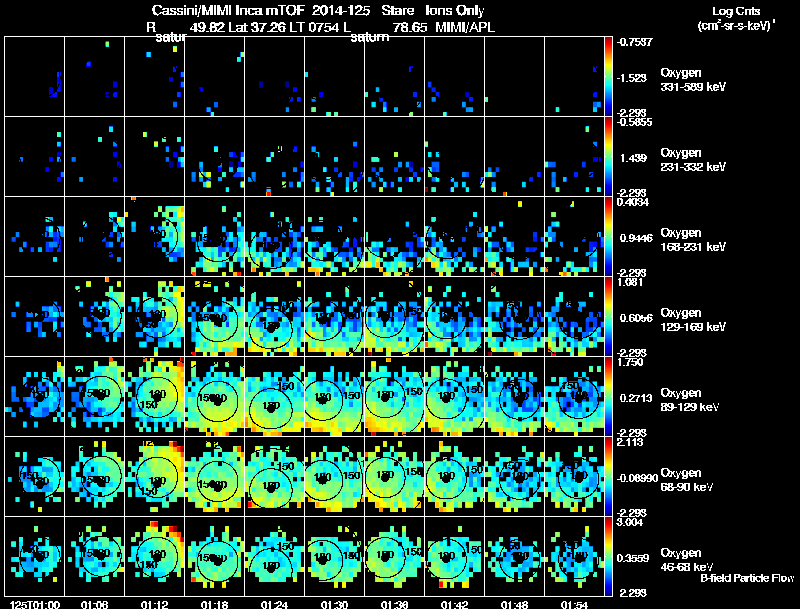Click the 01:54 time label

pyautogui.click(x=574, y=604)
